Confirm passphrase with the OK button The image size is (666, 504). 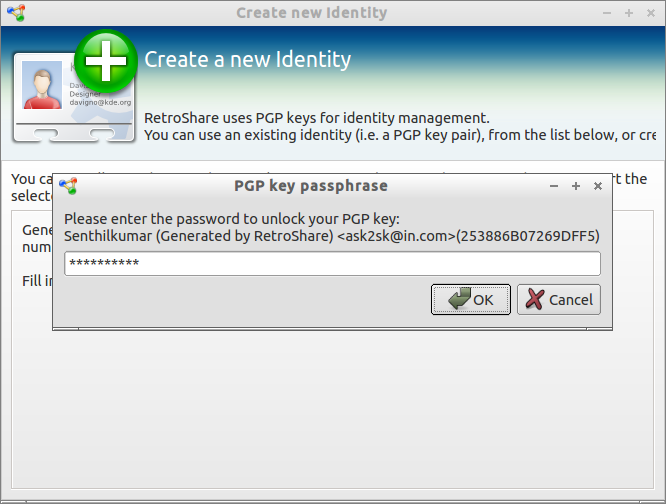(x=471, y=299)
